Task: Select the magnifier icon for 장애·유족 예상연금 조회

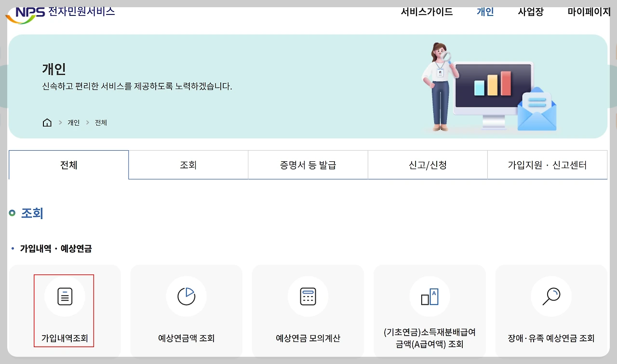Action: [551, 296]
